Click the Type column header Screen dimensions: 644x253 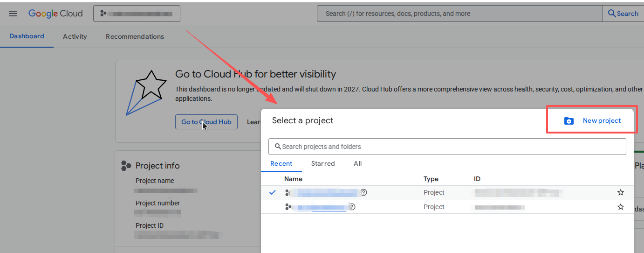431,179
